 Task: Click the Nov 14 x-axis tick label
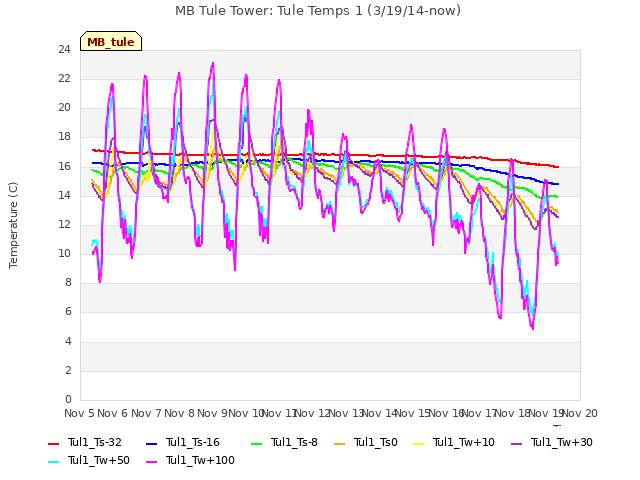[x=379, y=413]
